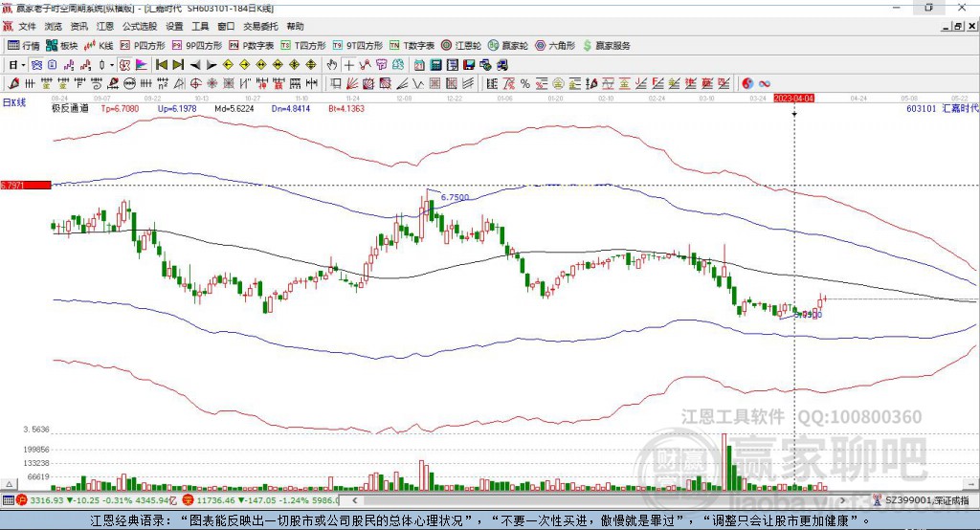This screenshot has width=980, height=530.
Task: Open the 赢家轮 wheel tool
Action: tap(508, 46)
